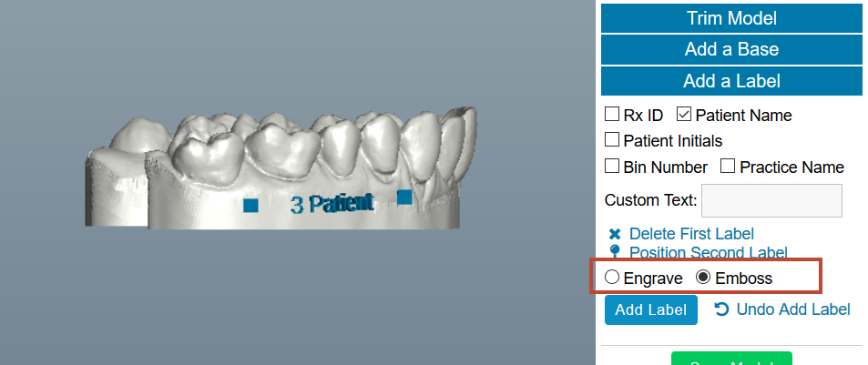Click the blue Add Label button

click(x=650, y=309)
